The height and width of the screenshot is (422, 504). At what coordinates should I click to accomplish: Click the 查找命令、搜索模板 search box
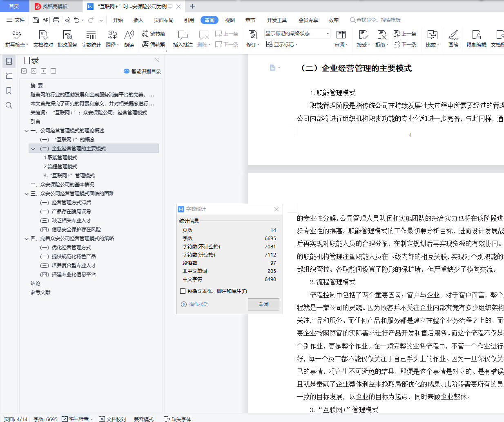tap(375, 20)
